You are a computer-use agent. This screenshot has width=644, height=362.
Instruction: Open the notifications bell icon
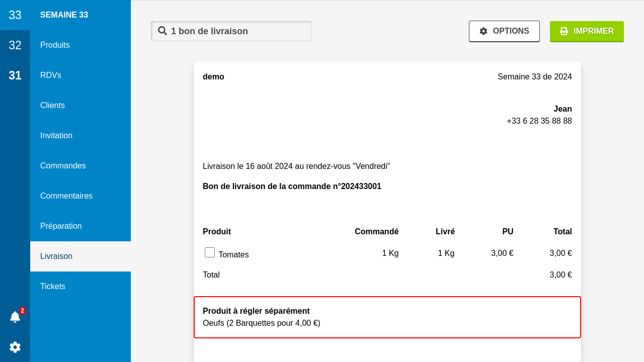[x=15, y=317]
